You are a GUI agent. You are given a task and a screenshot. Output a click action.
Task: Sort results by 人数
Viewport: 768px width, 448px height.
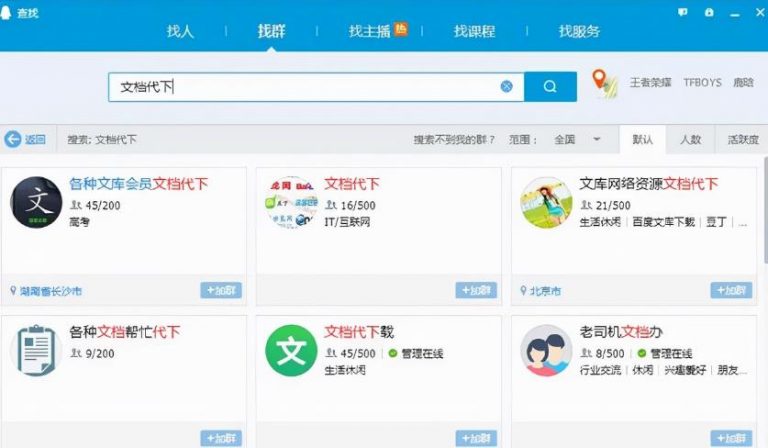coord(690,140)
